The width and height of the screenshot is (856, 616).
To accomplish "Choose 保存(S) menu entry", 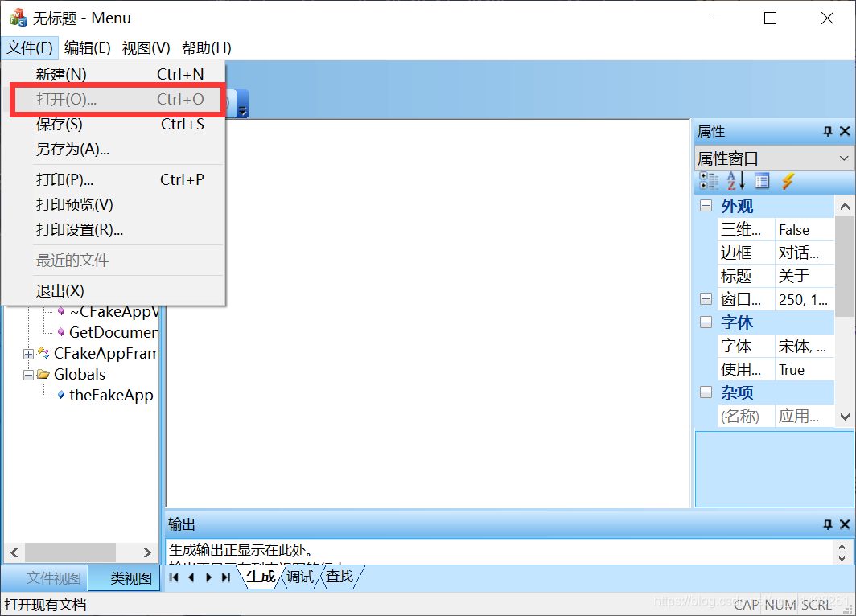I will point(113,125).
